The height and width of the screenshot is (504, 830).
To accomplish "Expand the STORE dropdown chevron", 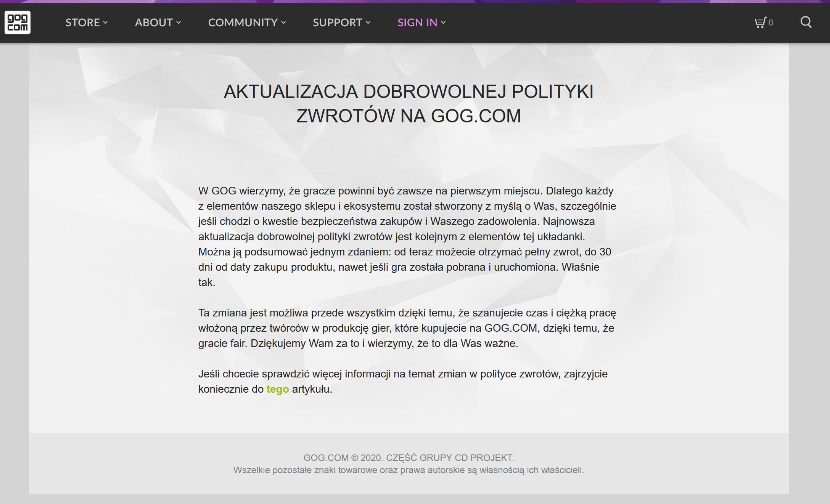I will click(x=106, y=22).
